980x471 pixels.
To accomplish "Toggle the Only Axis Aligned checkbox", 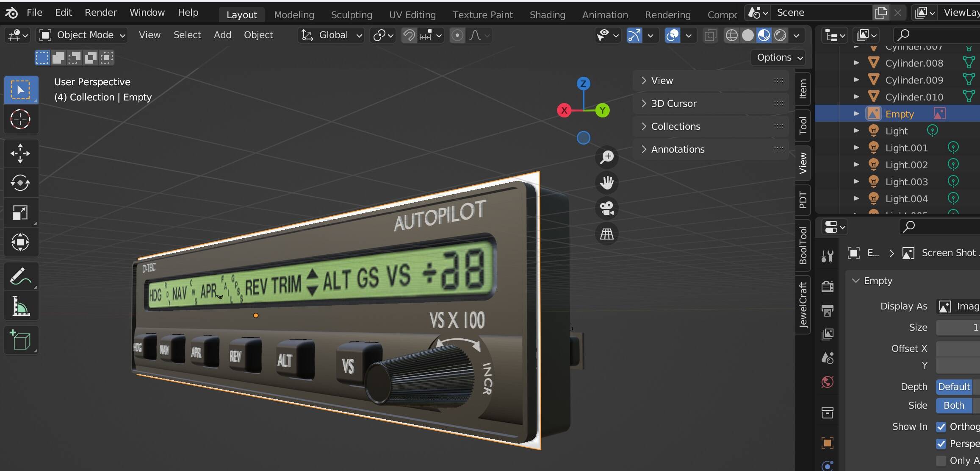I will point(941,460).
